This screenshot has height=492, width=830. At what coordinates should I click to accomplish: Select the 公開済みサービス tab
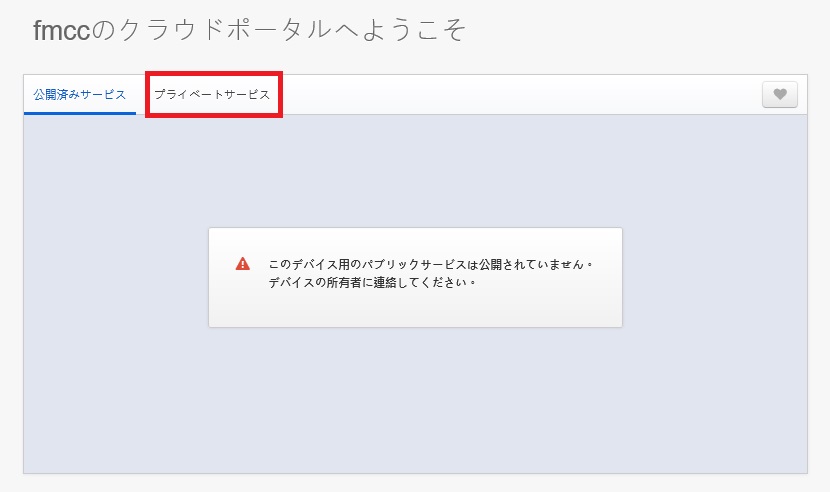80,95
